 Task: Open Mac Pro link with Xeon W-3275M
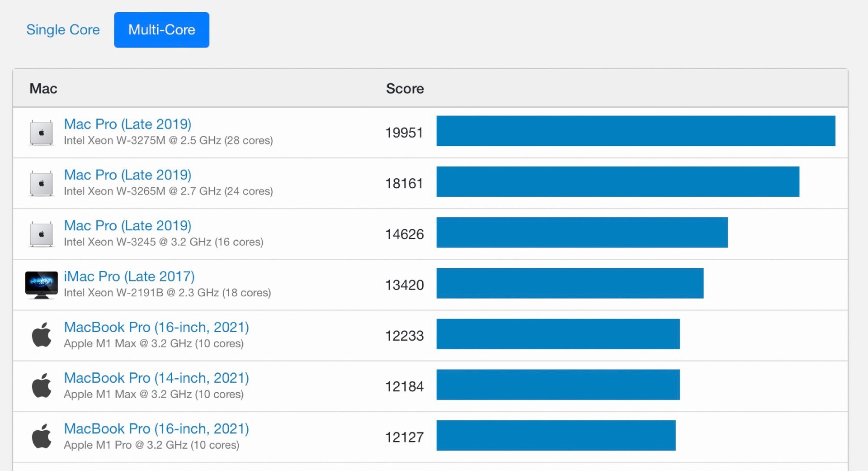click(x=127, y=124)
